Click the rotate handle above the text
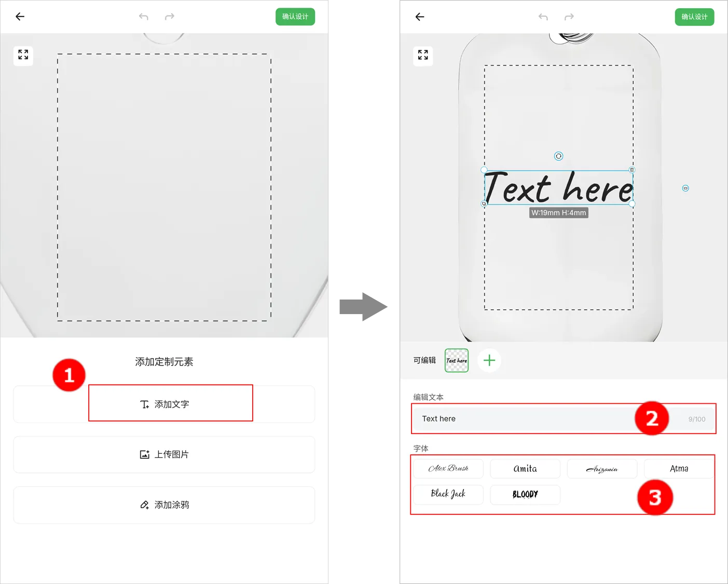The image size is (728, 584). pos(558,156)
